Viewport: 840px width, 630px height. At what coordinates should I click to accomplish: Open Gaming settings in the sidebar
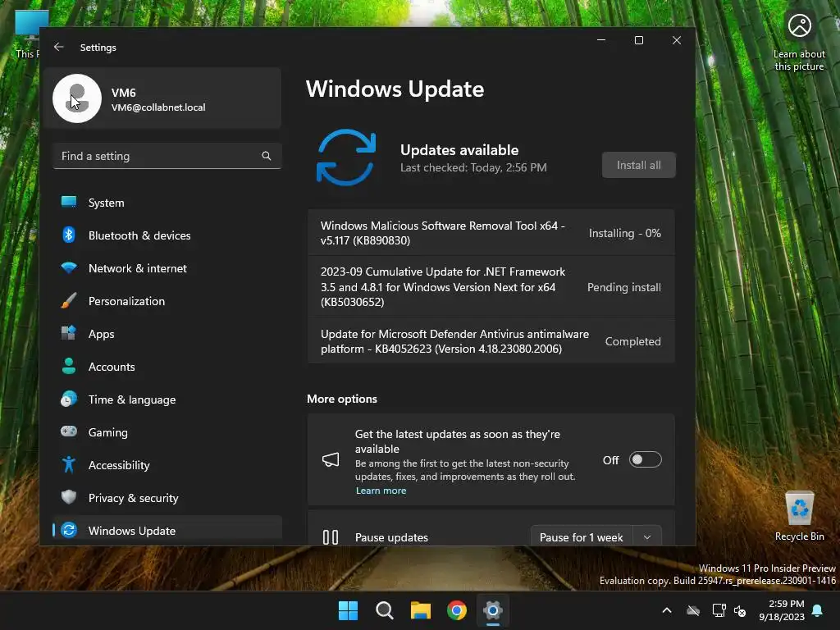(x=167, y=431)
